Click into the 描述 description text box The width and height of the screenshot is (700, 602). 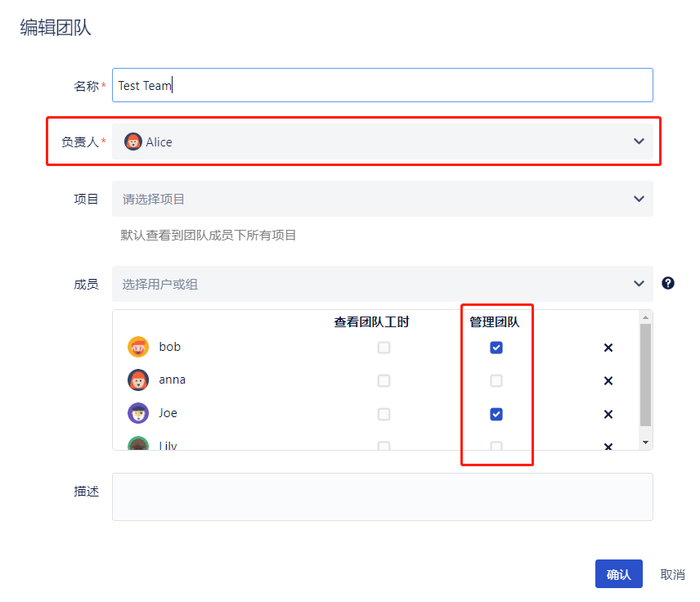click(382, 496)
